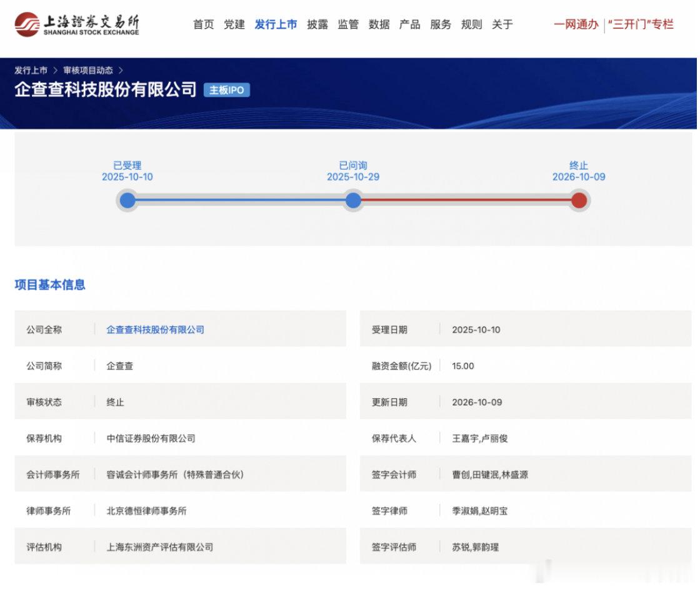This screenshot has width=700, height=589.
Task: Open the 数据 menu item
Action: (379, 24)
